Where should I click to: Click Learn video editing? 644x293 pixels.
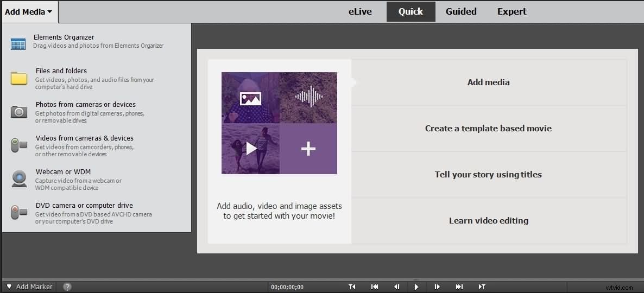tap(489, 220)
